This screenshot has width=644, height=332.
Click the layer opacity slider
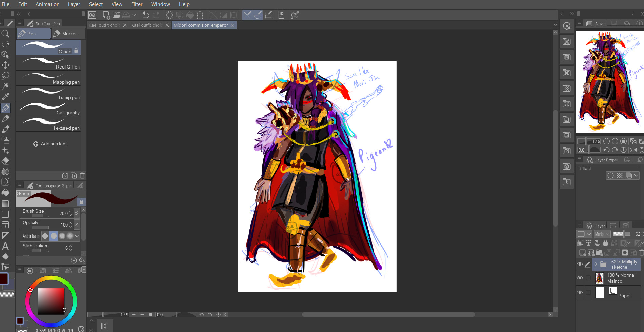tap(622, 234)
